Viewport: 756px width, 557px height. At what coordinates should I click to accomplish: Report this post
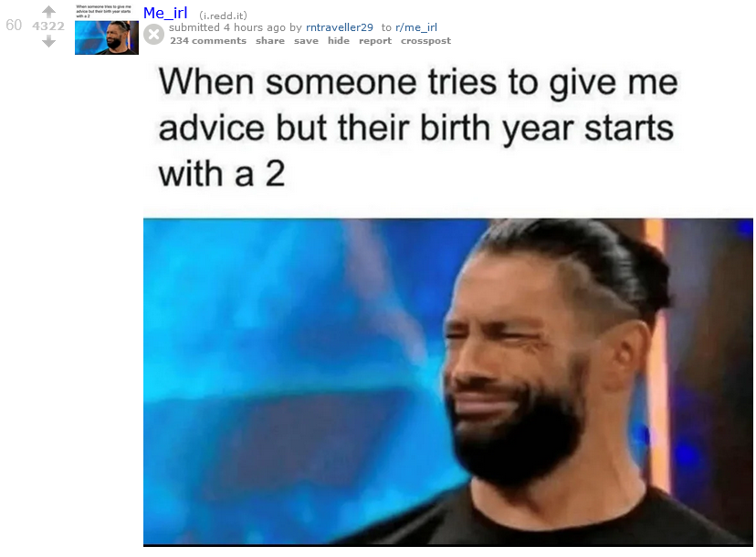(x=375, y=41)
